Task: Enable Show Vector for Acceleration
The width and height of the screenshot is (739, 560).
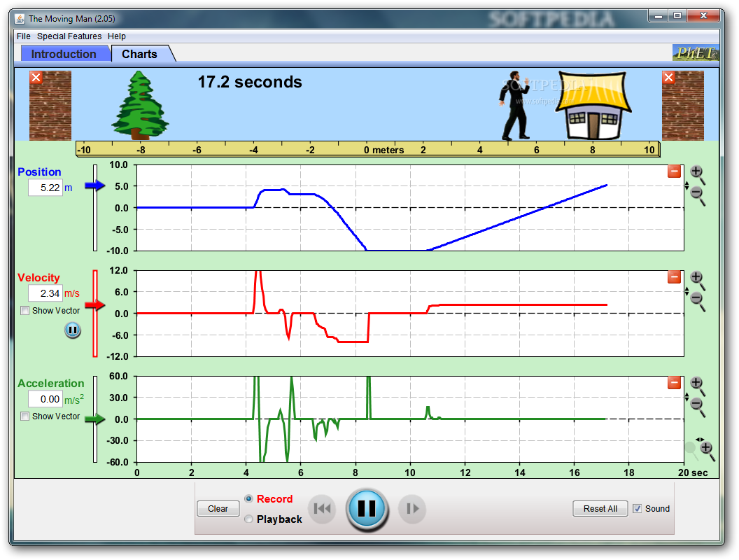Action: point(25,416)
